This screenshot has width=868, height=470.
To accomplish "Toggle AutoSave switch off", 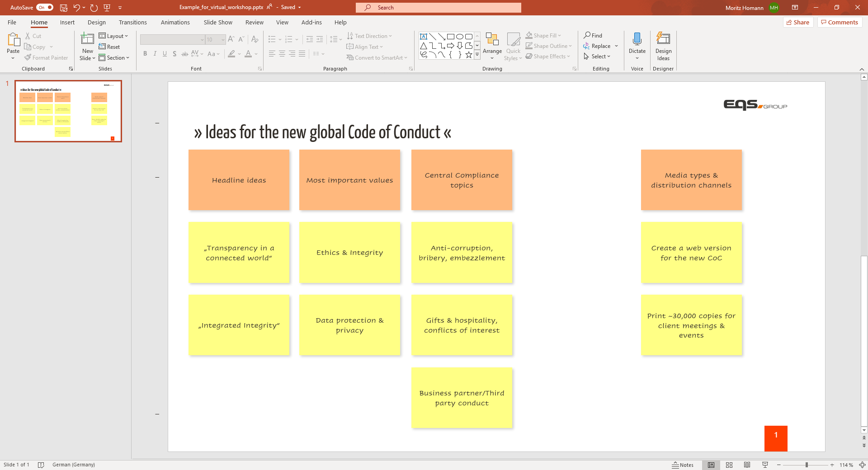I will (45, 8).
